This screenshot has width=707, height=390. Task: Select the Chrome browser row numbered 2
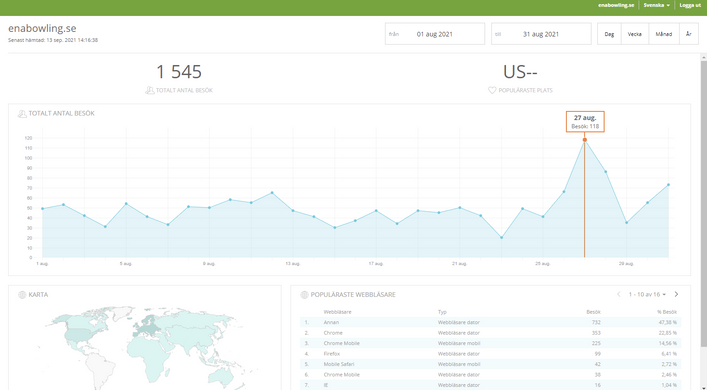coord(491,333)
